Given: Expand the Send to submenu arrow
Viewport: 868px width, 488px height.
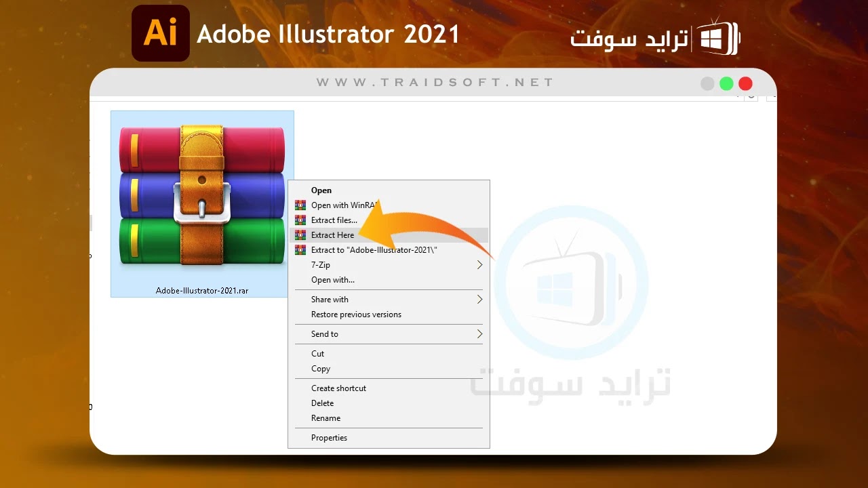Looking at the screenshot, I should point(479,334).
